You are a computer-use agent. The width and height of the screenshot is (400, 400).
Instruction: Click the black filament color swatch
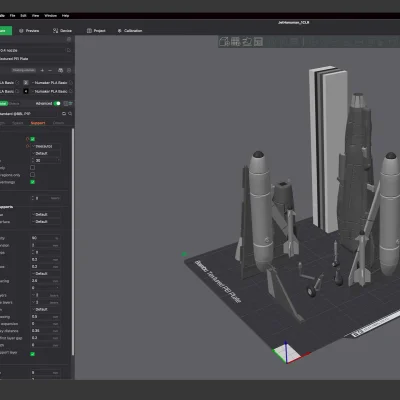26,91
